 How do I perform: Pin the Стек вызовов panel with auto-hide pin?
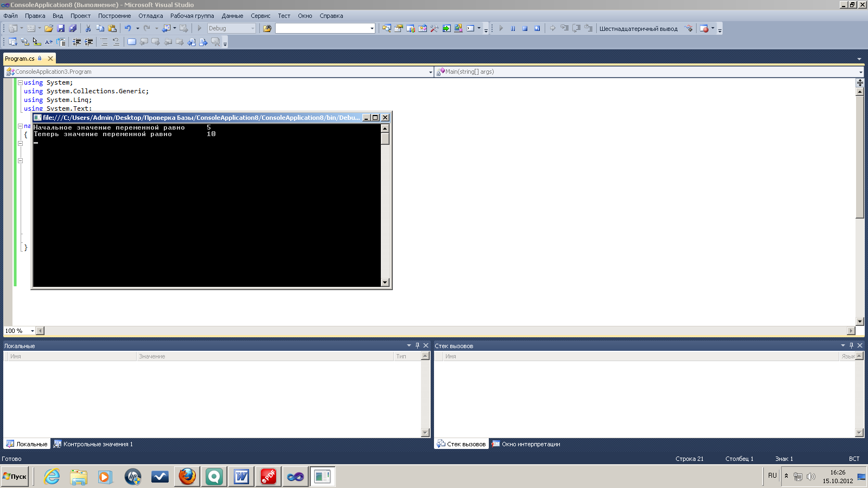coord(851,345)
